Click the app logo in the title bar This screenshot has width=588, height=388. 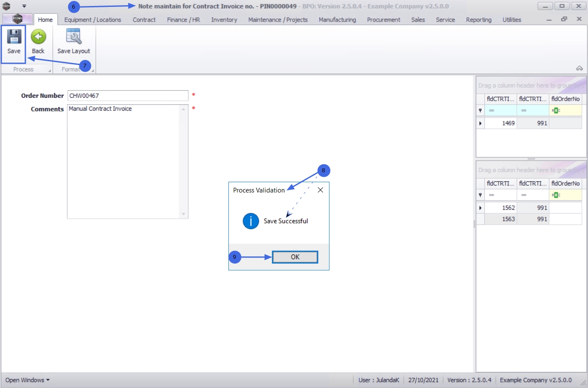pos(6,6)
